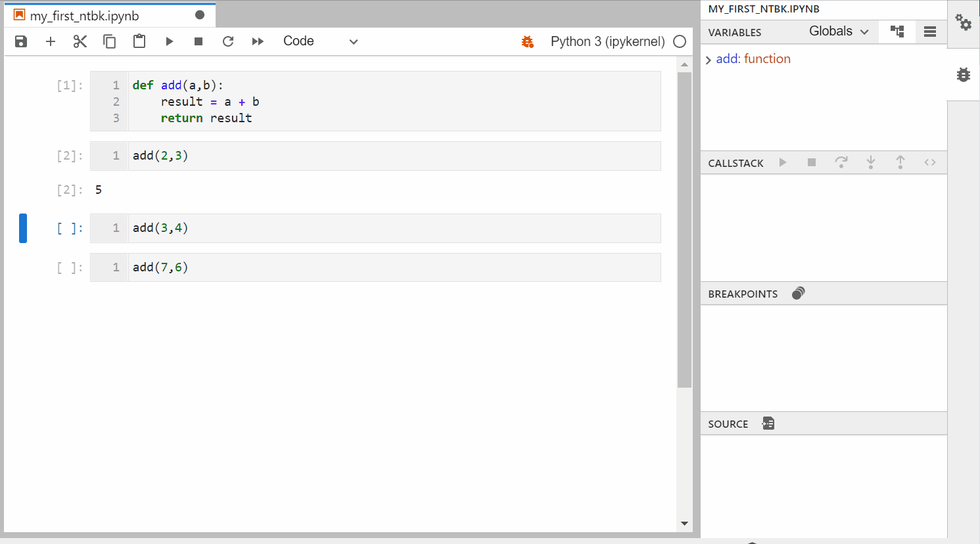Switch Variables panel to table view

930,32
